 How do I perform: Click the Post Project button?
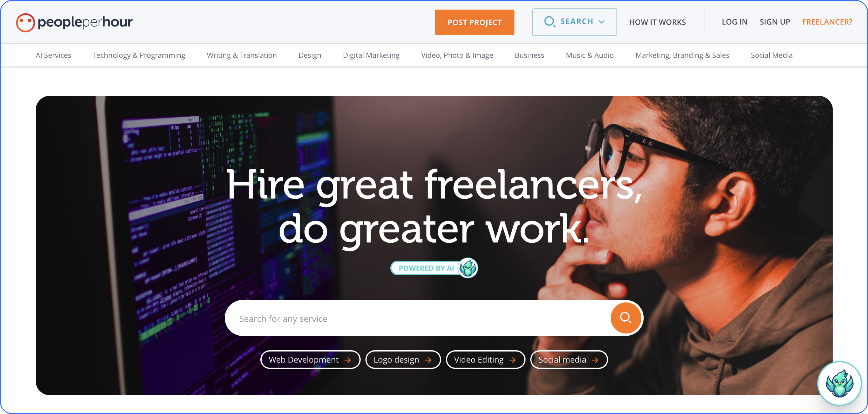474,22
